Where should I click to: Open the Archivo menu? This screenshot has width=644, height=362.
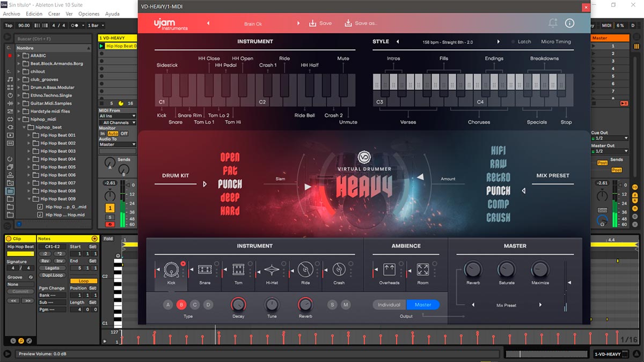point(11,14)
